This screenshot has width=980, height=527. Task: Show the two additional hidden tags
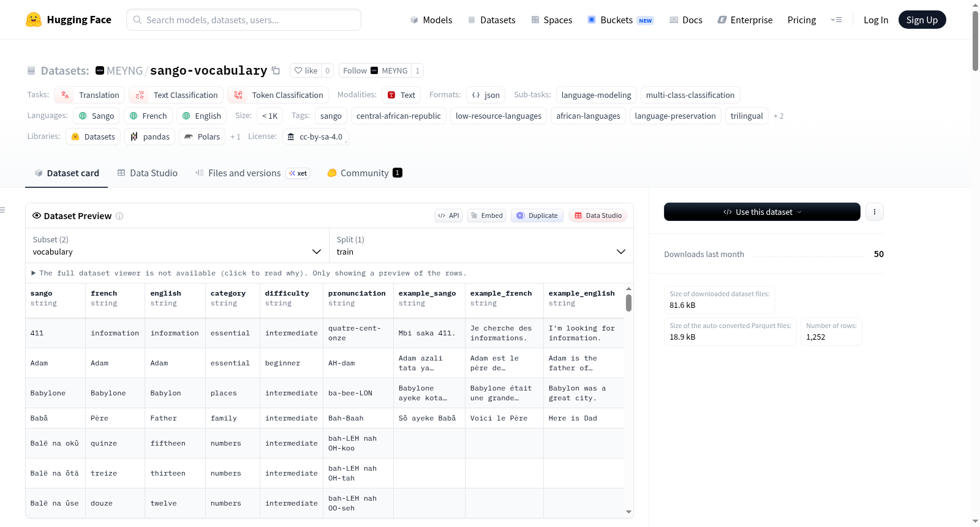coord(778,116)
